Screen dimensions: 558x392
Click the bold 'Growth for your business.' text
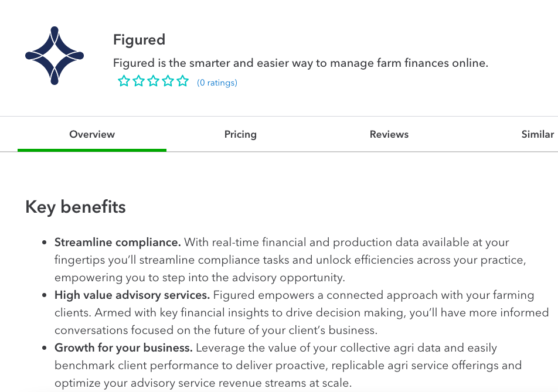pos(124,347)
